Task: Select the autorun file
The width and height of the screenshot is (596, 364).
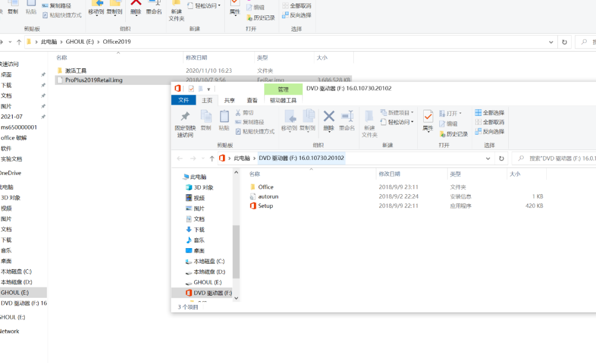Action: 268,196
